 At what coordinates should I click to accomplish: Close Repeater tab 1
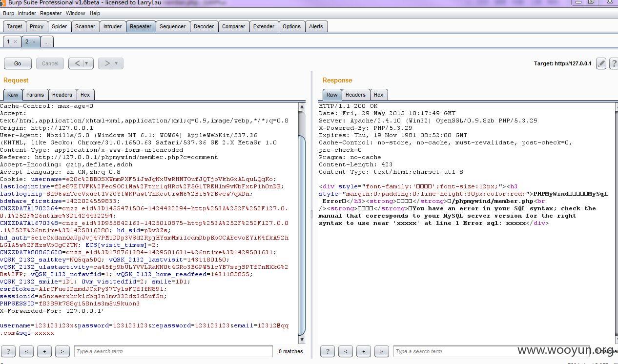pyautogui.click(x=15, y=42)
